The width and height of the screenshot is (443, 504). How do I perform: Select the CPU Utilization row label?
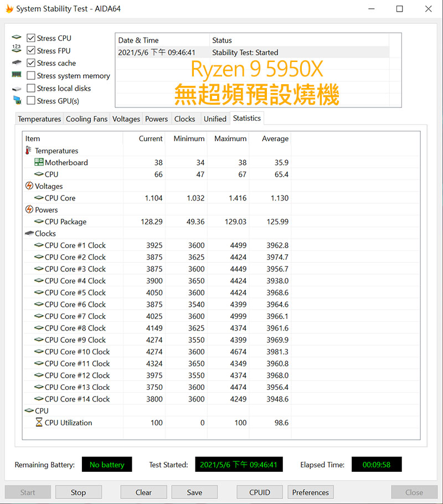pos(69,423)
